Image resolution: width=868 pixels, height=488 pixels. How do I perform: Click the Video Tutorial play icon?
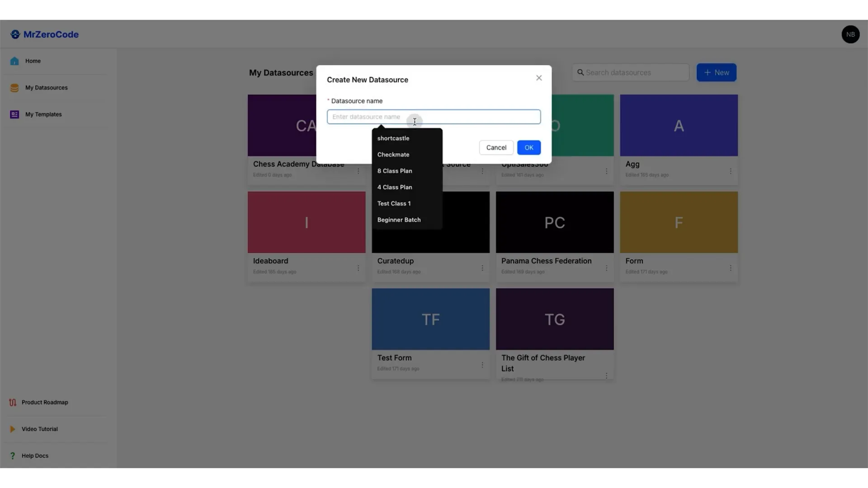point(13,429)
